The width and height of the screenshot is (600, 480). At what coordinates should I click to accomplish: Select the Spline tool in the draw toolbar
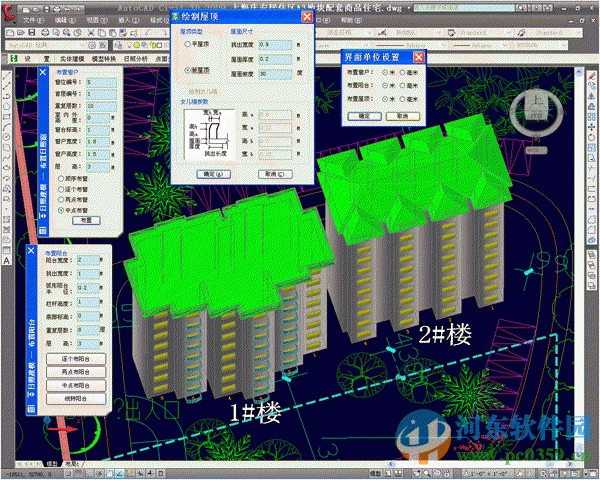[7, 157]
